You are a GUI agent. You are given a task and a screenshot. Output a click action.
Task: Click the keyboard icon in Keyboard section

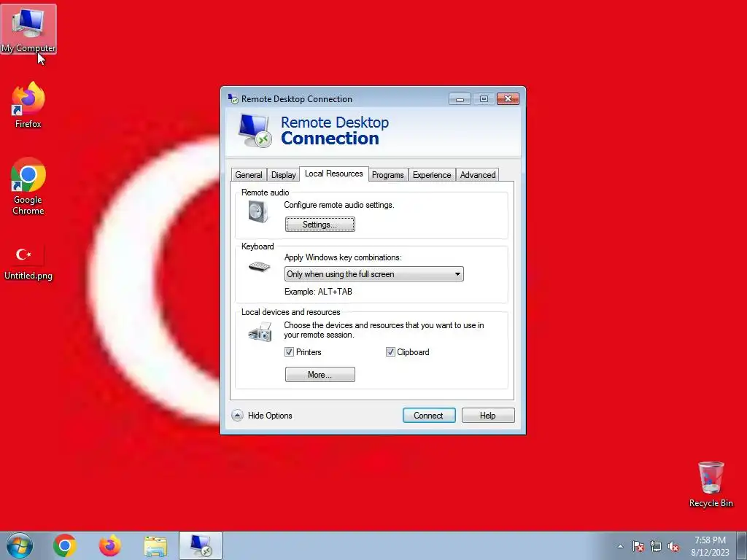pos(260,267)
